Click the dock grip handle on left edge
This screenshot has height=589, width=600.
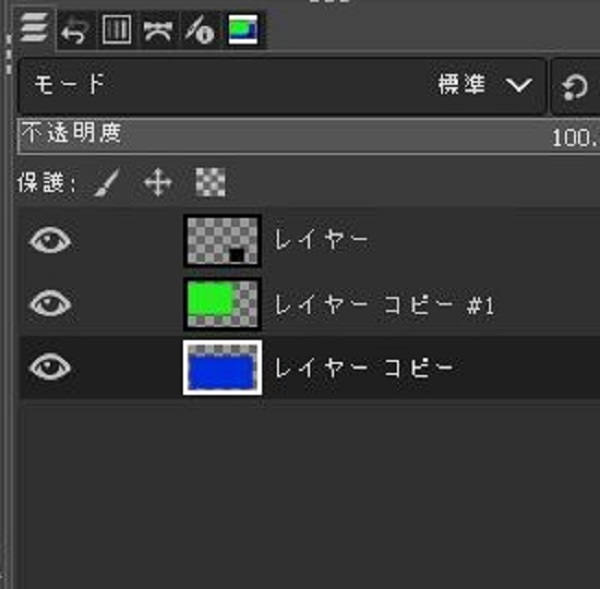[x=8, y=54]
